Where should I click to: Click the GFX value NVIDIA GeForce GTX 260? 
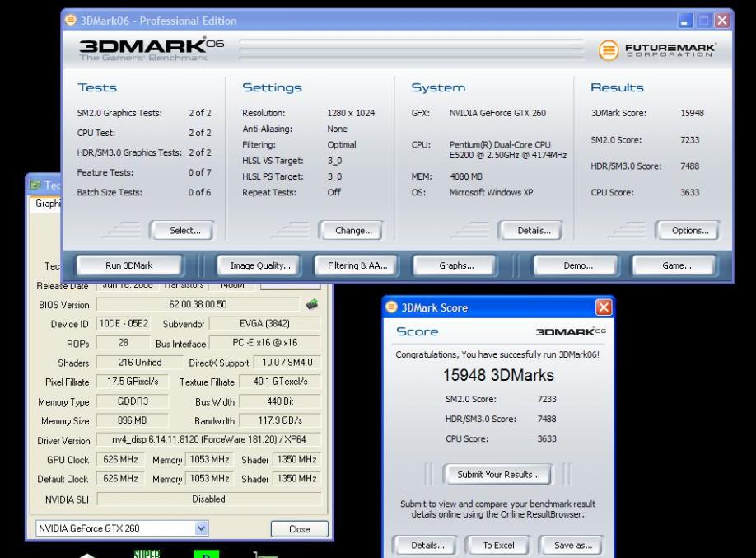(497, 113)
